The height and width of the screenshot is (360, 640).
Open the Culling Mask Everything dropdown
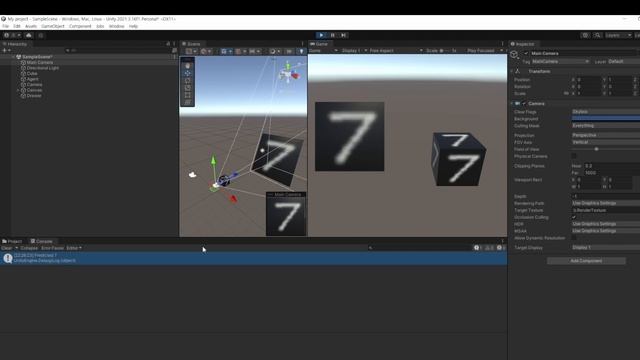[x=606, y=126]
